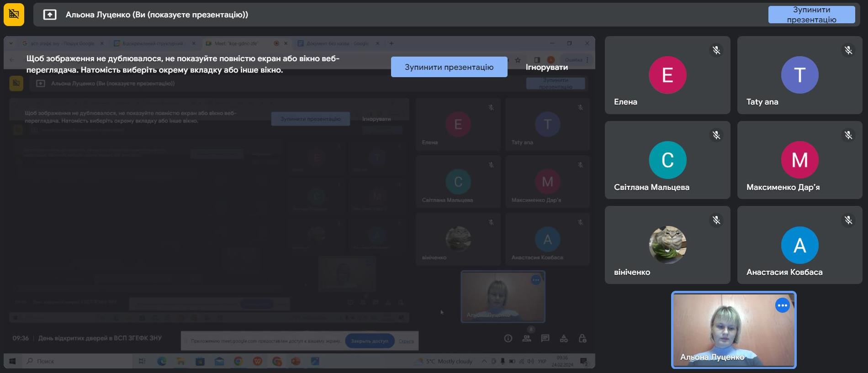Click the muted mic icon on Максименко Дар'я's tile
Screen dimensions: 868x373
[x=848, y=135]
